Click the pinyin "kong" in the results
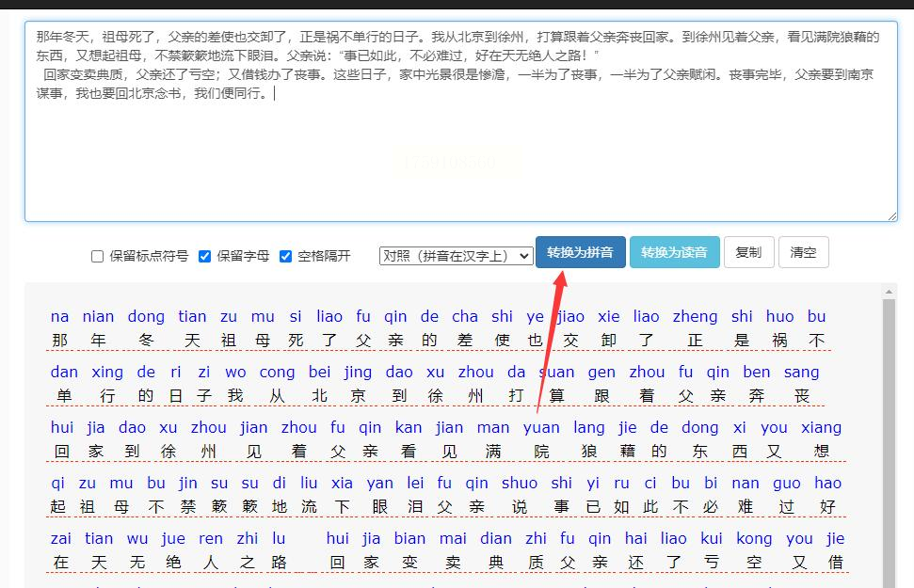 pyautogui.click(x=754, y=539)
